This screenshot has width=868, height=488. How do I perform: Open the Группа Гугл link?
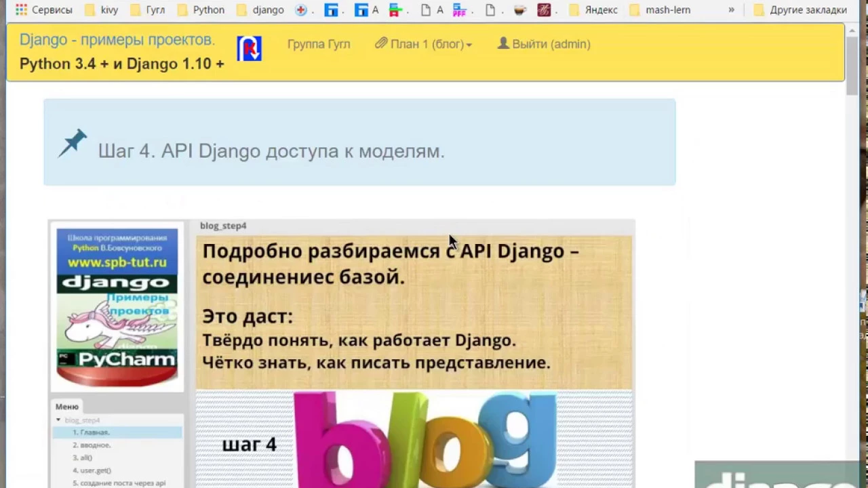click(319, 44)
